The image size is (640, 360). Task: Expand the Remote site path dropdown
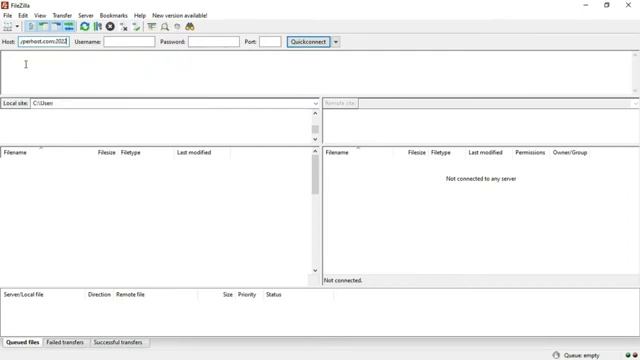click(635, 104)
